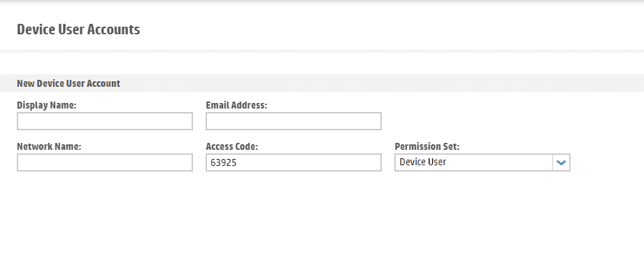Place cursor on the 63925 code value
Viewport: 644px width, 257px height.
[x=224, y=163]
